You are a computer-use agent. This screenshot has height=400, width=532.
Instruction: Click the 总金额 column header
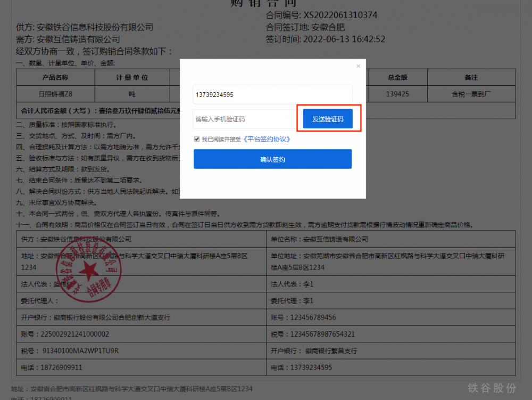tap(397, 77)
